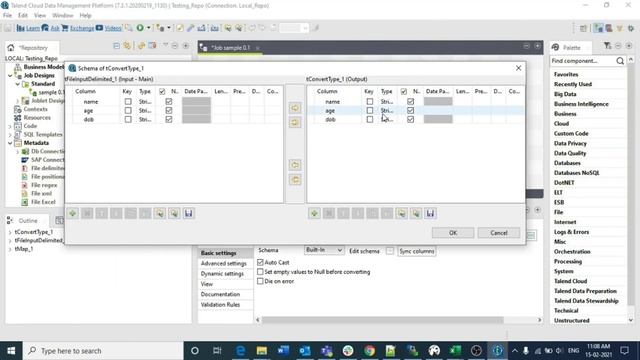Open the Documentation tab
The image size is (640, 360).
tap(220, 294)
